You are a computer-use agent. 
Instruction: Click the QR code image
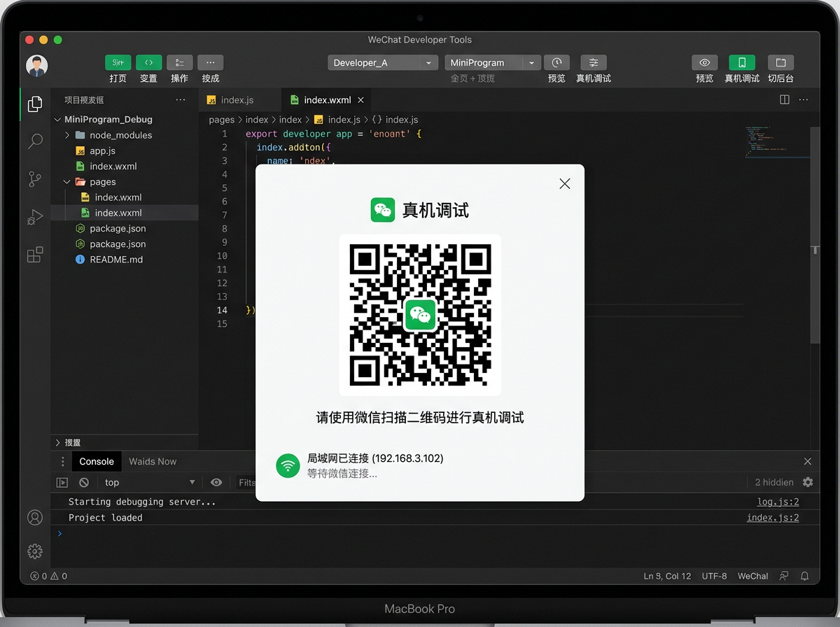coord(420,316)
